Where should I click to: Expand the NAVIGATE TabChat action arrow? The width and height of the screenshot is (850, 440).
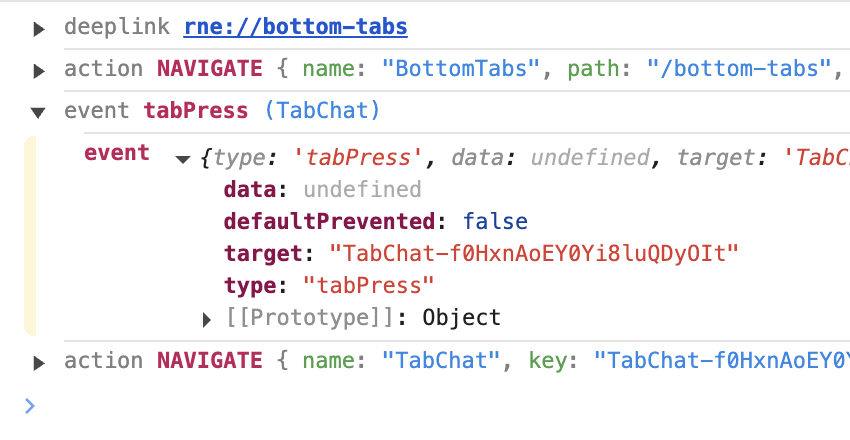pyautogui.click(x=39, y=361)
